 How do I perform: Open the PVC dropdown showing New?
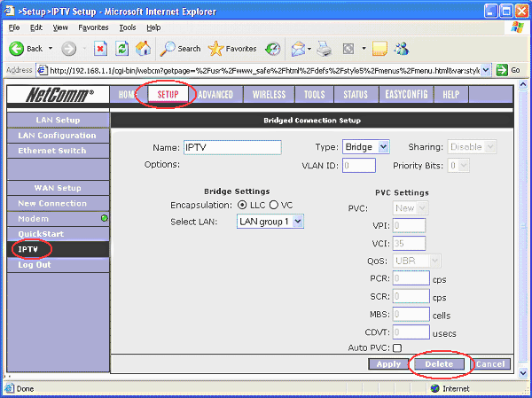(x=411, y=208)
